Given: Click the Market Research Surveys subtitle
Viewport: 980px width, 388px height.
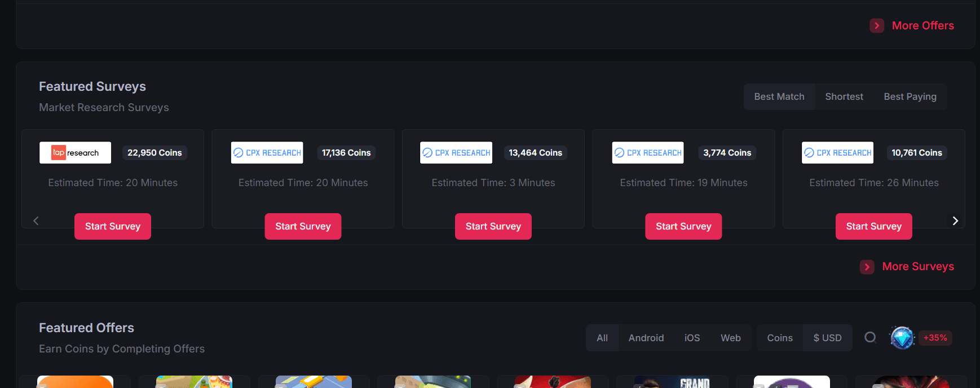Looking at the screenshot, I should (104, 108).
